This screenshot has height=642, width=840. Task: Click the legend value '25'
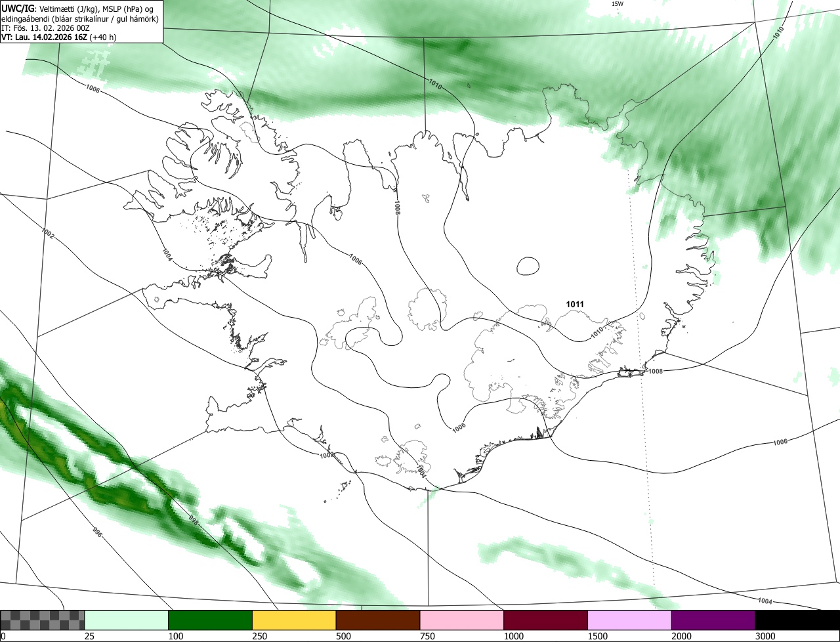[x=90, y=635]
